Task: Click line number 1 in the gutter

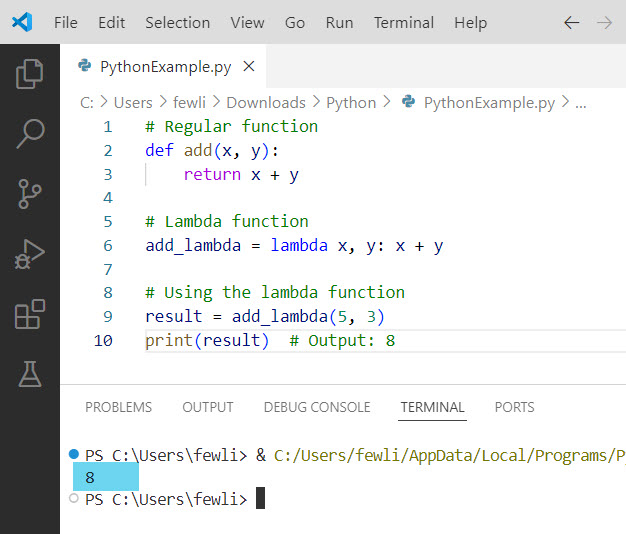Action: click(x=108, y=127)
